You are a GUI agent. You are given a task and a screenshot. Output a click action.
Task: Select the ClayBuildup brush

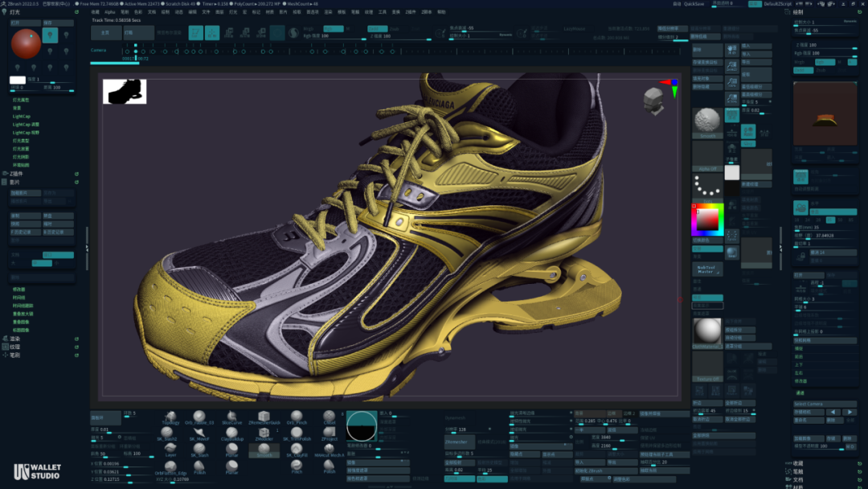231,434
